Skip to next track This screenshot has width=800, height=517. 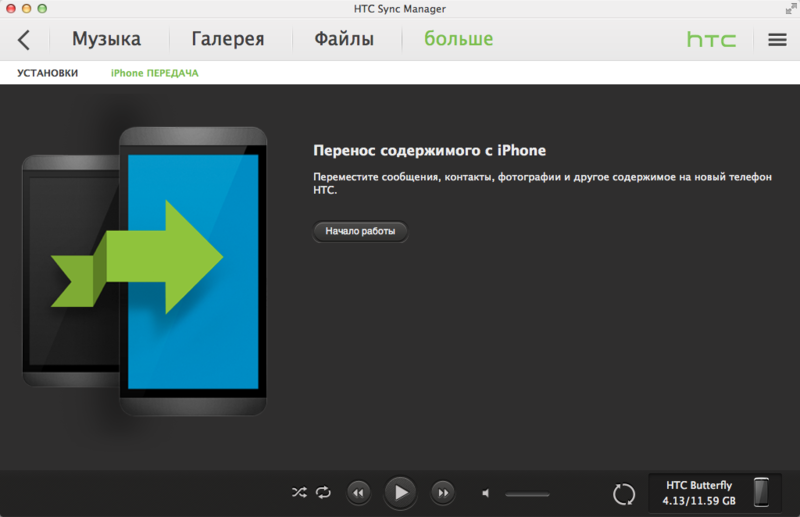[x=443, y=493]
